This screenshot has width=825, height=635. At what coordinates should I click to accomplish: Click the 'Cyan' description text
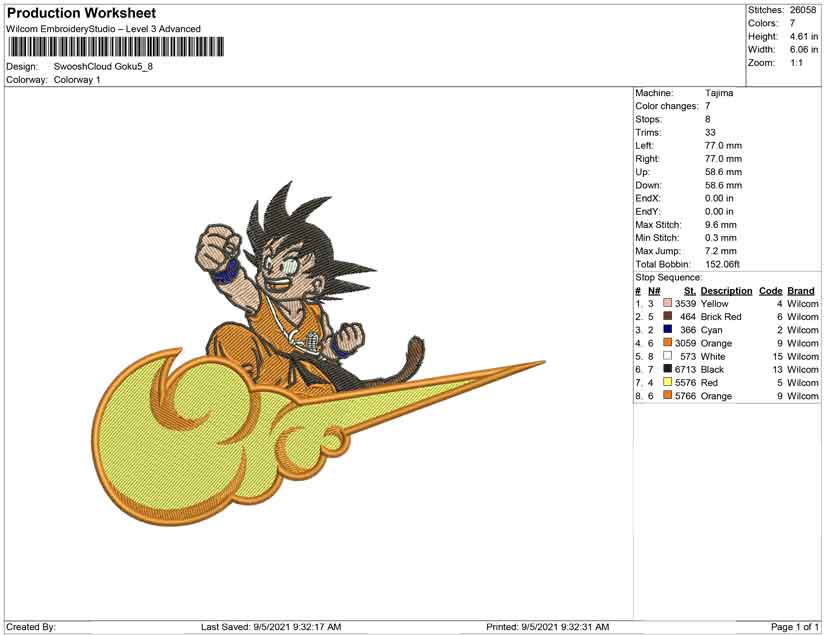[711, 330]
